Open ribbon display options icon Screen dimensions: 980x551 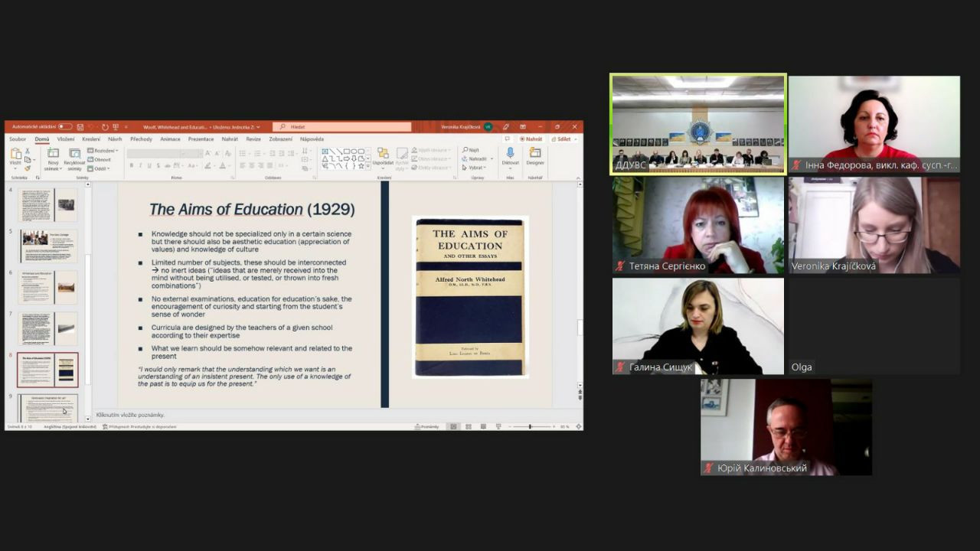(x=523, y=127)
